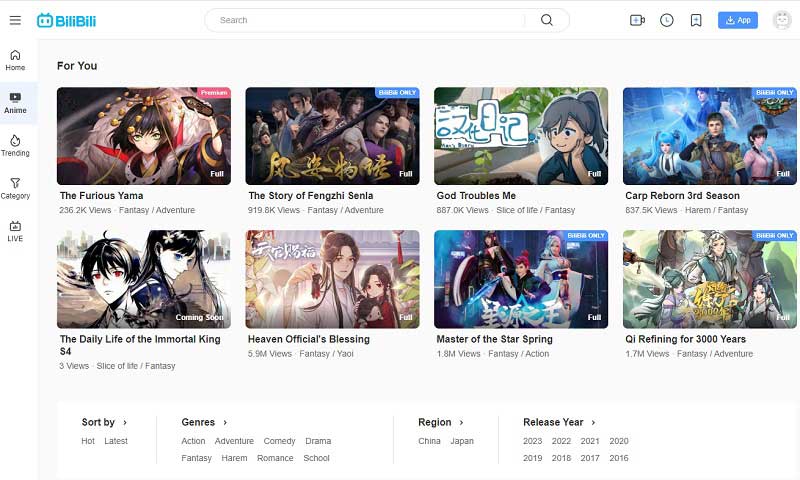Click the Release Year heading

coord(553,422)
